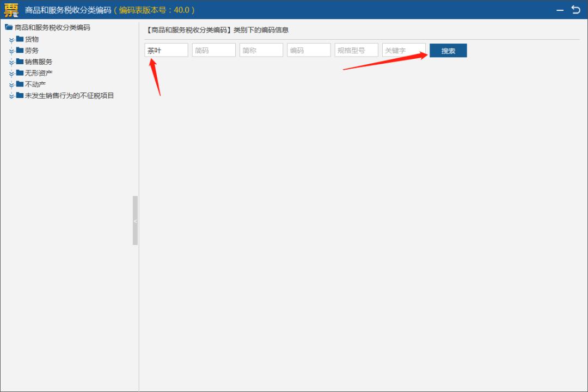This screenshot has height=392, width=588.
Task: Select the 无形资产 tree item
Action: click(x=39, y=73)
